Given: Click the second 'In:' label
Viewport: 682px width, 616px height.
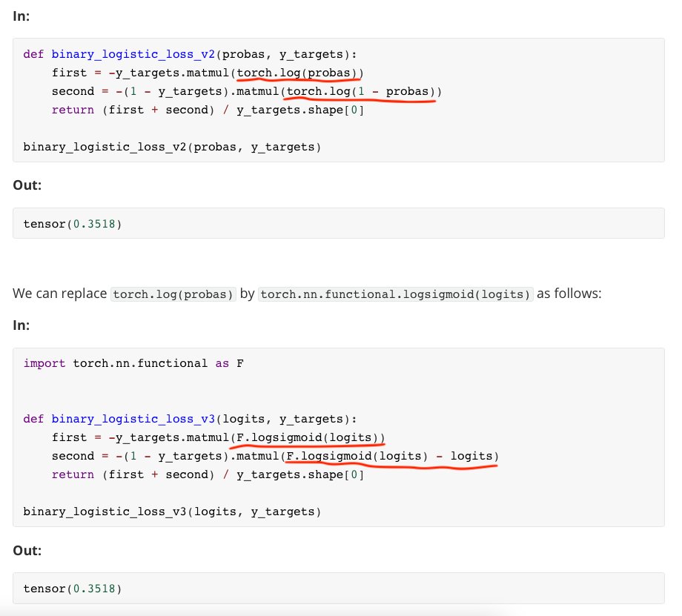Looking at the screenshot, I should 21,325.
